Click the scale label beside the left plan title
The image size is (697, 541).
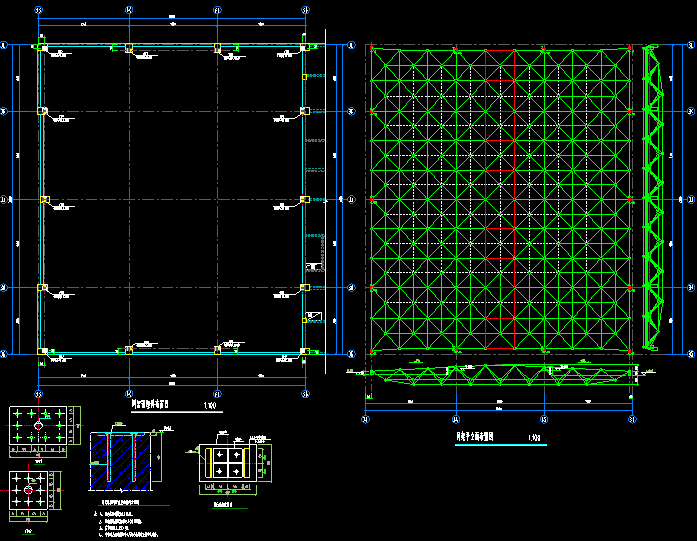pos(209,406)
